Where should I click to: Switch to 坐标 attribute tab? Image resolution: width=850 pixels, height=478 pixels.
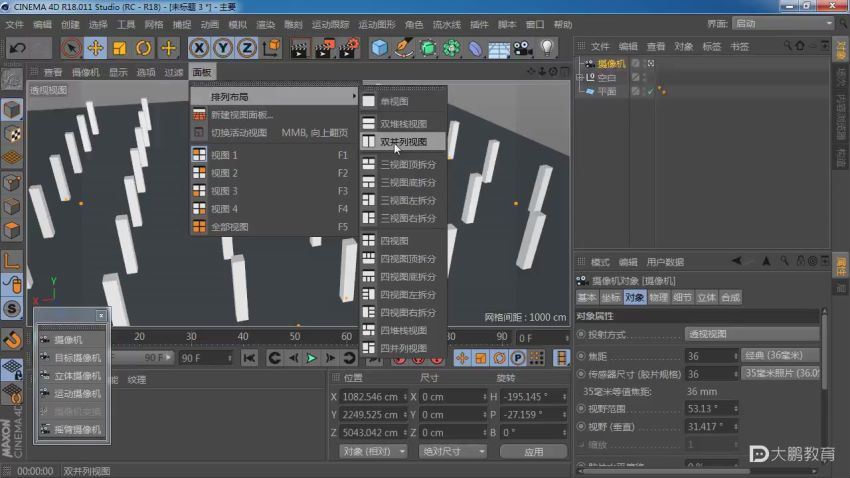point(610,298)
